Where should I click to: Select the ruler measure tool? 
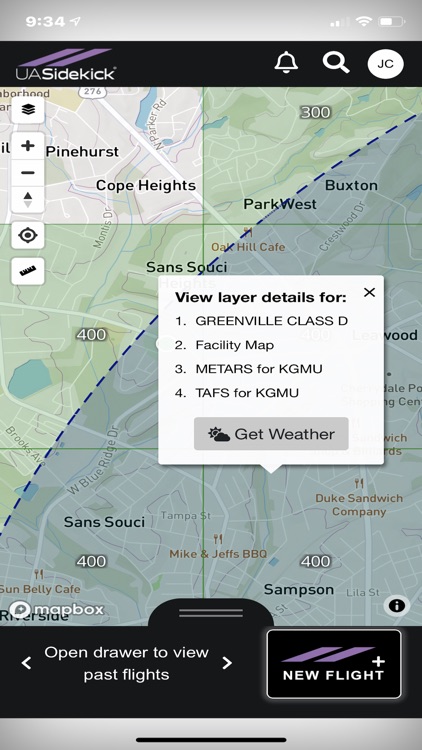point(28,271)
